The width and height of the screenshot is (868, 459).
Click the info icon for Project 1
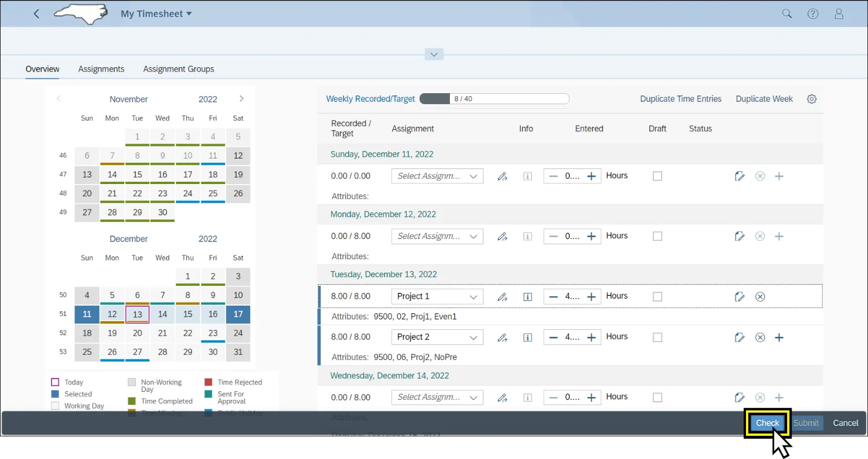[x=527, y=297]
